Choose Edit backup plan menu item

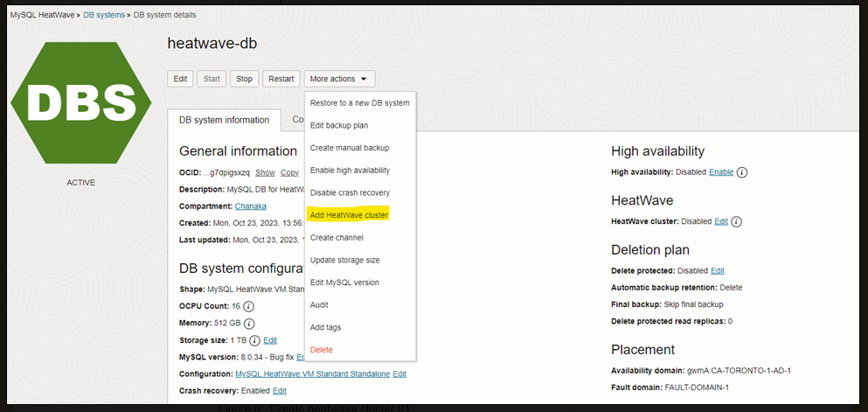click(360, 126)
